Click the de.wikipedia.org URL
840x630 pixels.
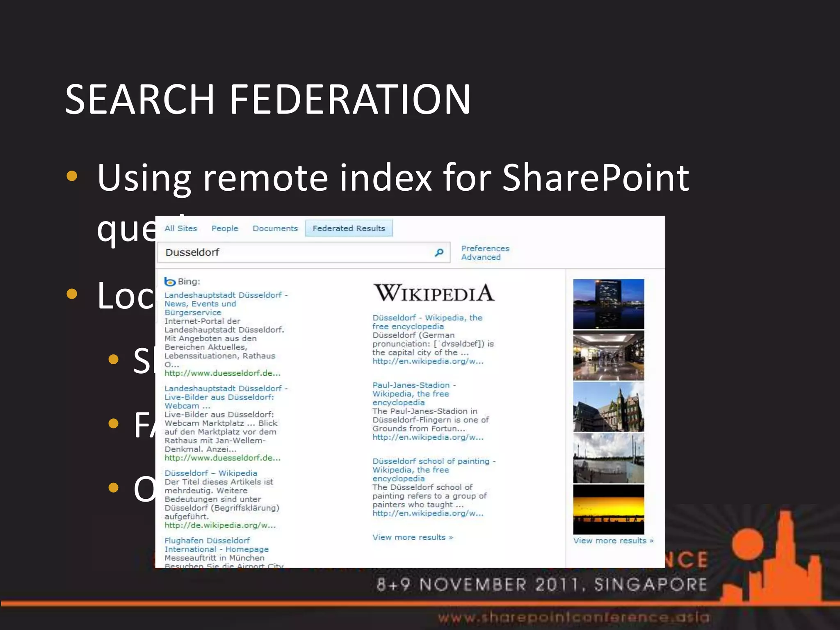(220, 525)
